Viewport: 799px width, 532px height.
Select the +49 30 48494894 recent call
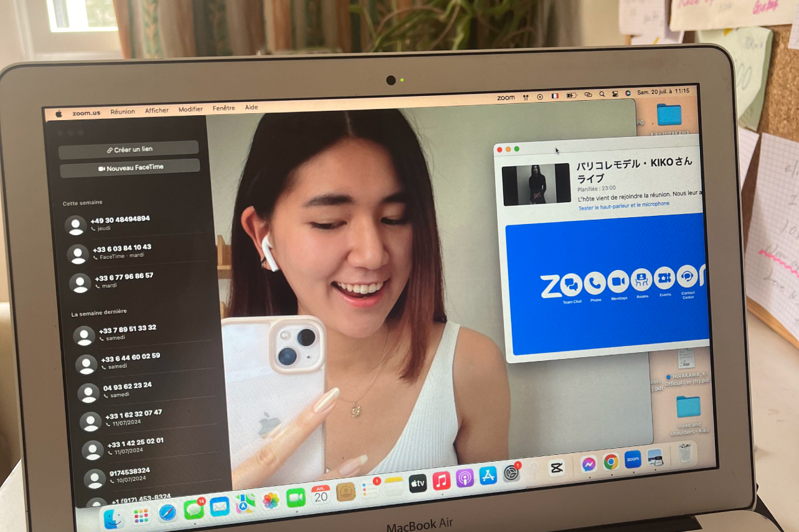(x=120, y=223)
